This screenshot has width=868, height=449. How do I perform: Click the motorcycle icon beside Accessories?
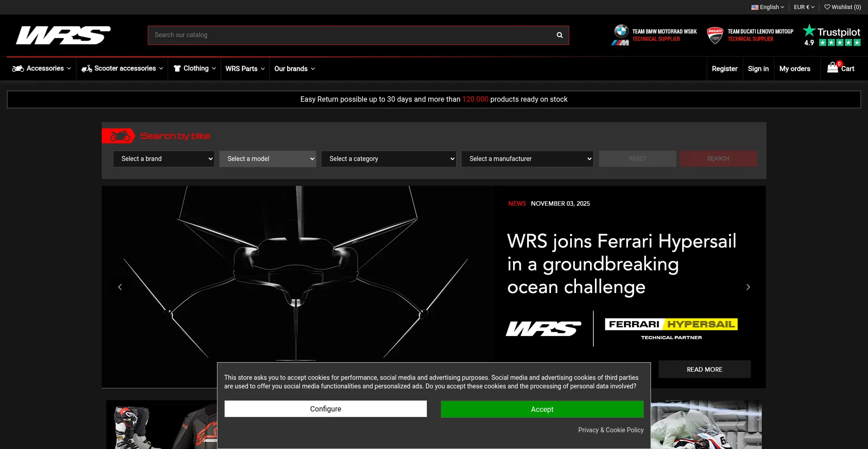click(x=18, y=68)
